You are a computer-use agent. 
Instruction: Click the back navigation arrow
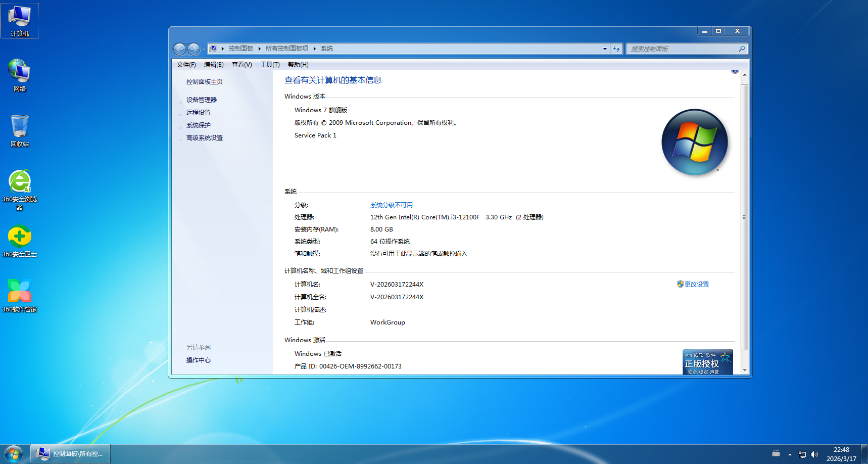click(180, 49)
